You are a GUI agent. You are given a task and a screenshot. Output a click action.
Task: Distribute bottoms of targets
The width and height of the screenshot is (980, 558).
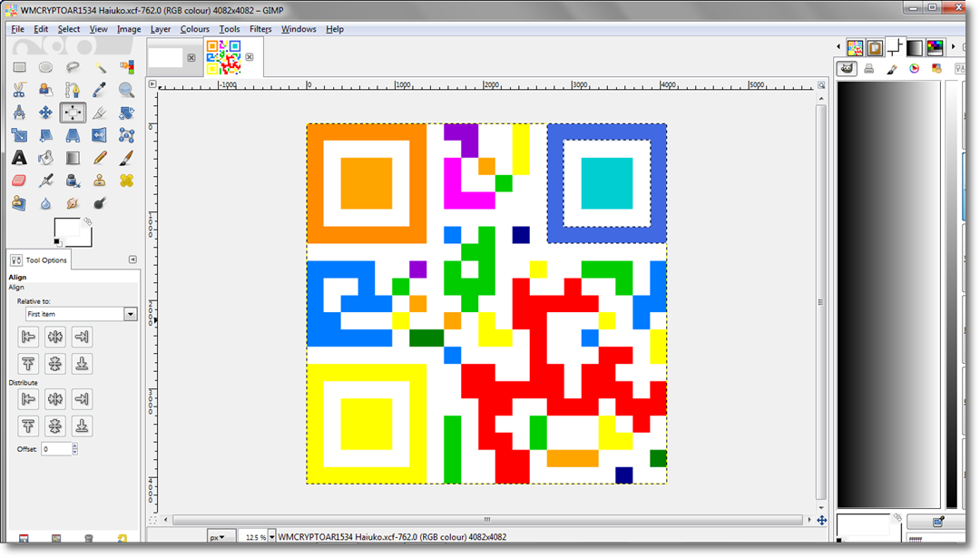82,426
